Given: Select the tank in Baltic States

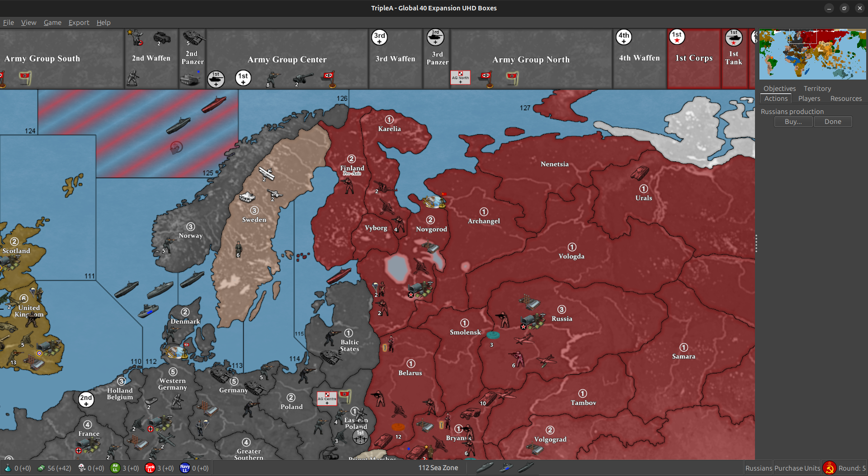Looking at the screenshot, I should click(331, 358).
